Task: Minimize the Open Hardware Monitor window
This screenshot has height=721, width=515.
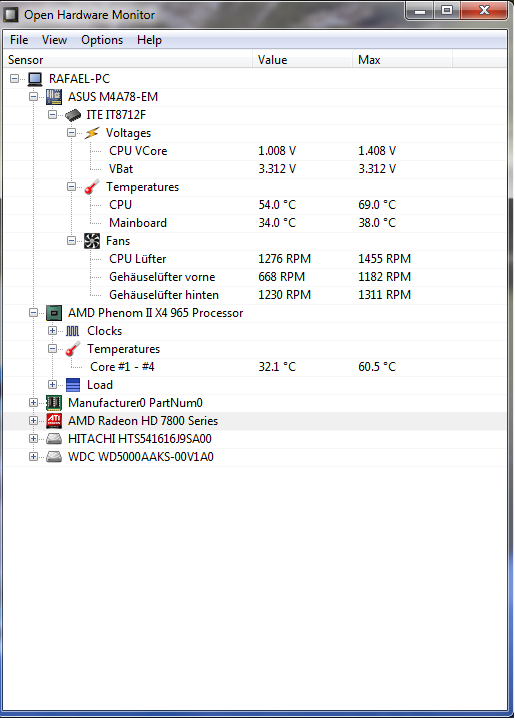Action: click(x=420, y=11)
